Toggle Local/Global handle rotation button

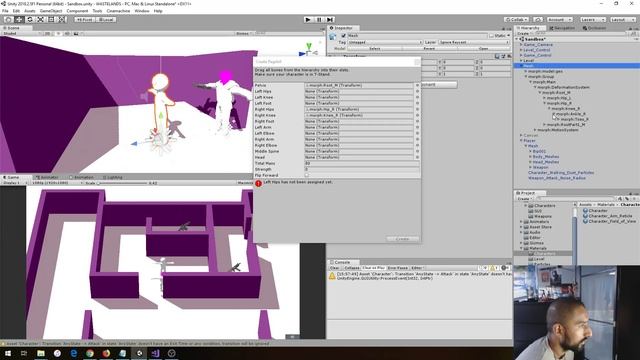[106, 19]
